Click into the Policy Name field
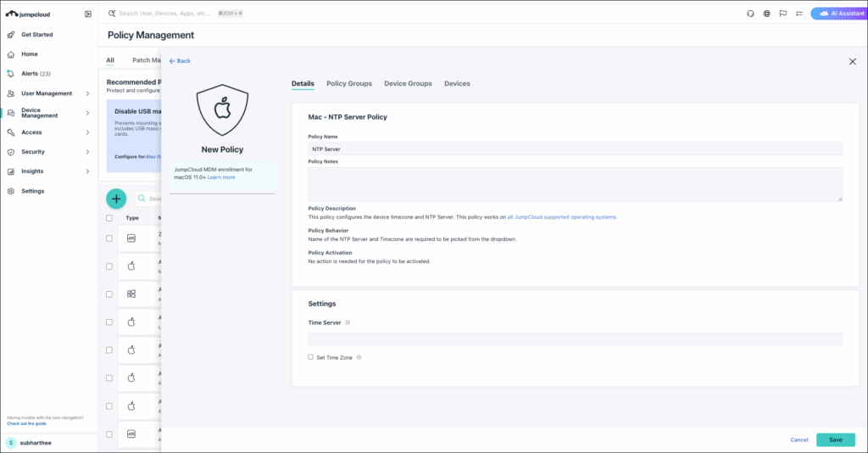868x453 pixels. [x=575, y=148]
